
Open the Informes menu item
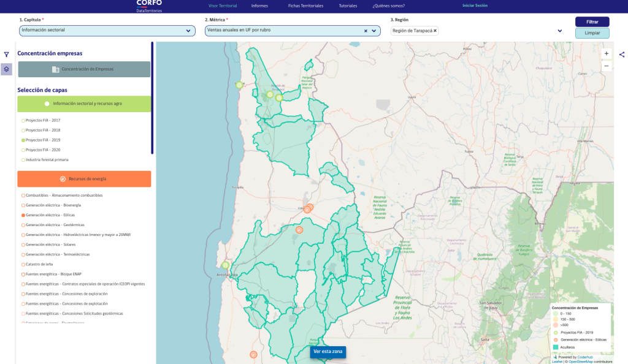click(259, 6)
